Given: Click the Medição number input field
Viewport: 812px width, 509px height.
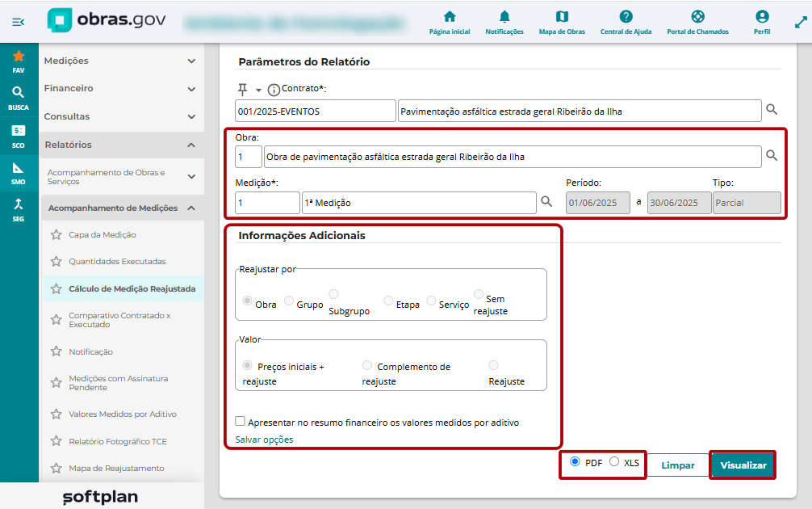Looking at the screenshot, I should click(268, 203).
